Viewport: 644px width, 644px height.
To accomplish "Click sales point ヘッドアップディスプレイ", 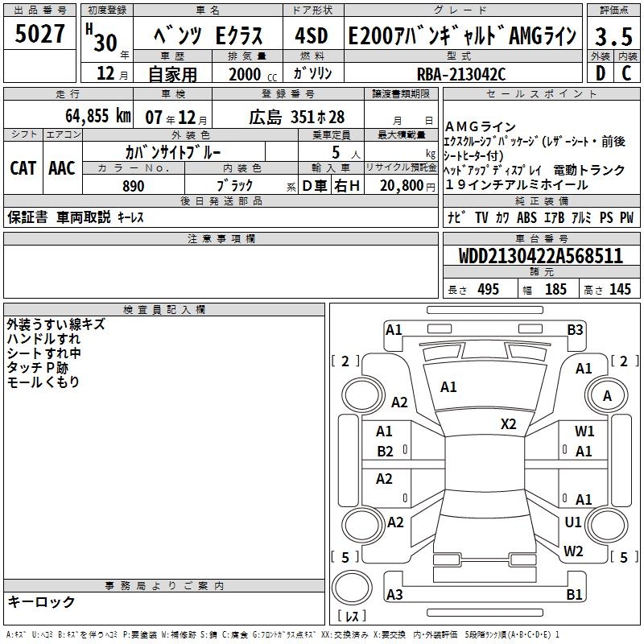I will click(493, 170).
